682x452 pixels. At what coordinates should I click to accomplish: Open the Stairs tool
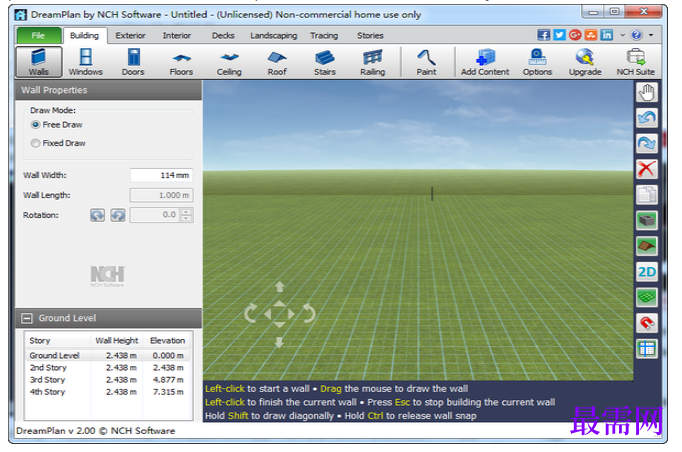click(x=325, y=62)
